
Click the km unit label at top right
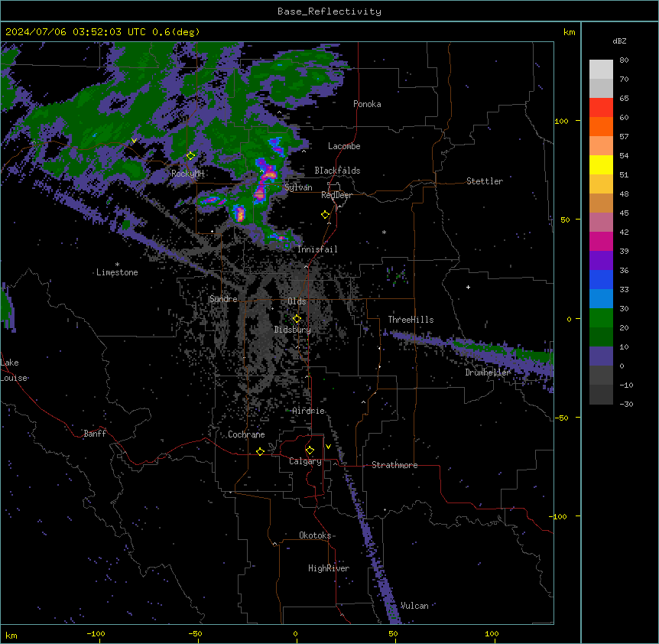pos(570,32)
